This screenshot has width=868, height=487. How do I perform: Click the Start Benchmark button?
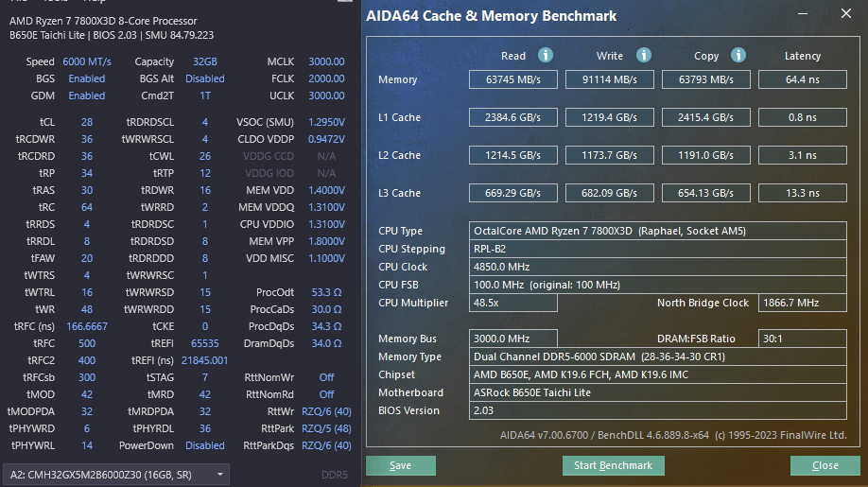pyautogui.click(x=614, y=465)
